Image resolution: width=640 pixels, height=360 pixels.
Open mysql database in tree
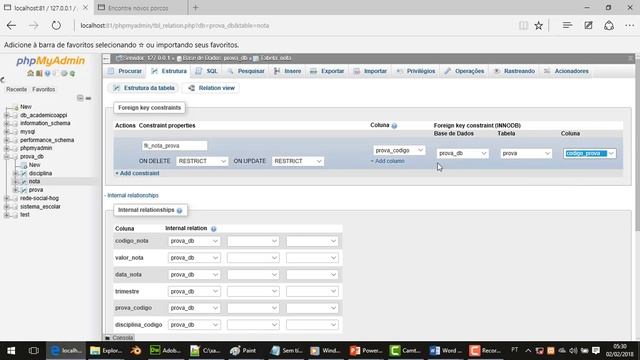(27, 132)
